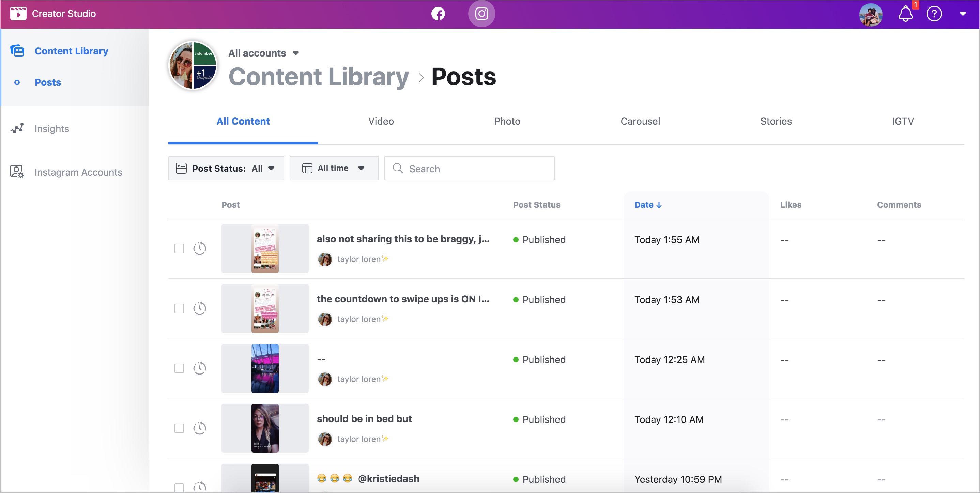Check the box for the 'also not sharing' post
Screen dimensions: 980x493
179,249
